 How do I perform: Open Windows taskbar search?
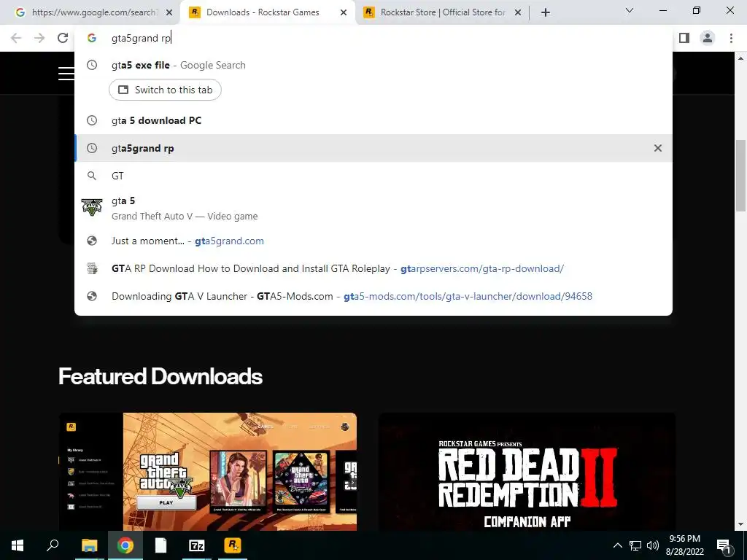click(x=53, y=545)
